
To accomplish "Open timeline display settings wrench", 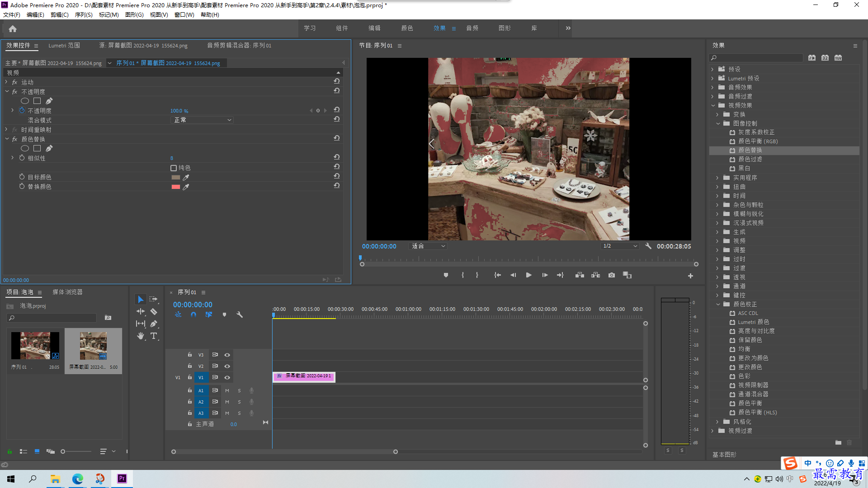I will (x=240, y=314).
